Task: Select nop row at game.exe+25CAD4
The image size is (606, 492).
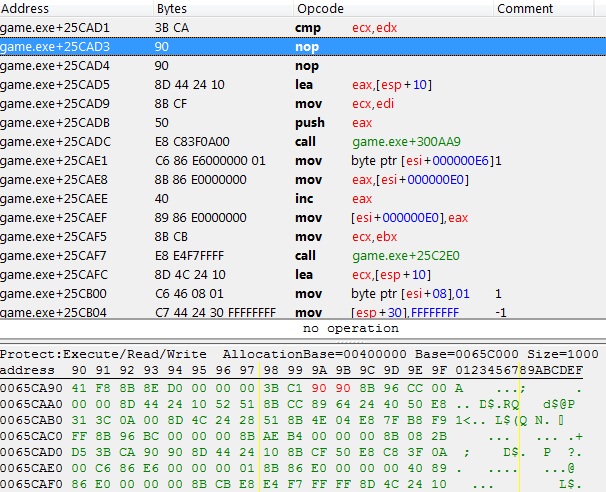Action: (x=303, y=66)
